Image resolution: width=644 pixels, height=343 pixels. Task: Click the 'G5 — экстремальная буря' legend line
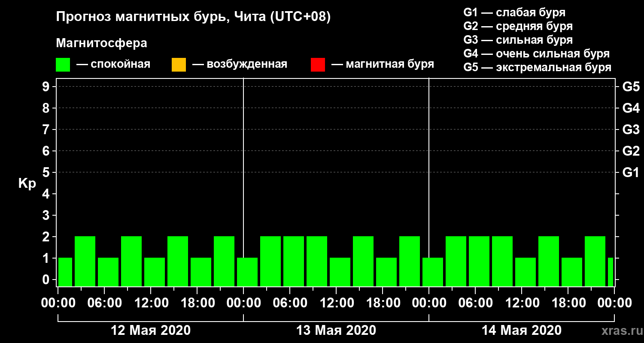coord(537,67)
